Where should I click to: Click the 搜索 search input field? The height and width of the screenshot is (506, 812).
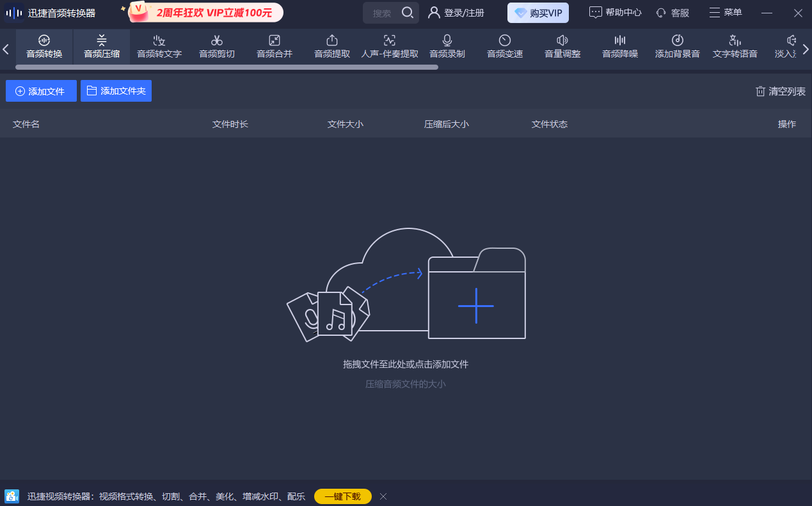click(x=384, y=12)
